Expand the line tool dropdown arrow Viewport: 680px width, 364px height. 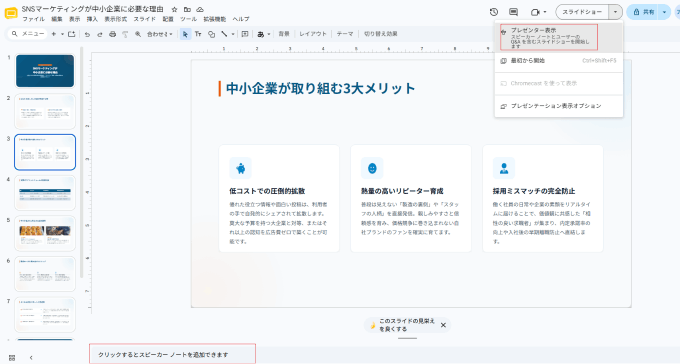click(x=233, y=34)
